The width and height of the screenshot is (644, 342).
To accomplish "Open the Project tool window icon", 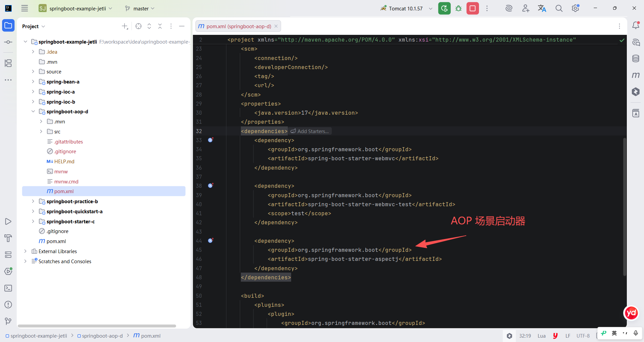I will 8,25.
